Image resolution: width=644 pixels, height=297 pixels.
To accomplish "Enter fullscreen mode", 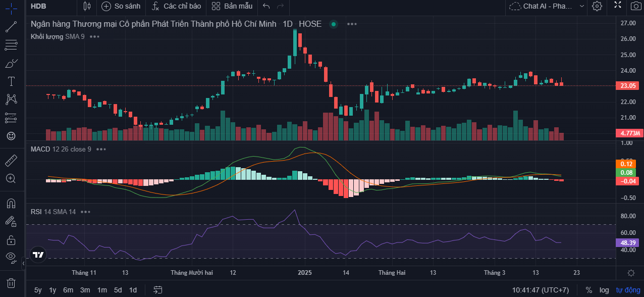I will 617,6.
